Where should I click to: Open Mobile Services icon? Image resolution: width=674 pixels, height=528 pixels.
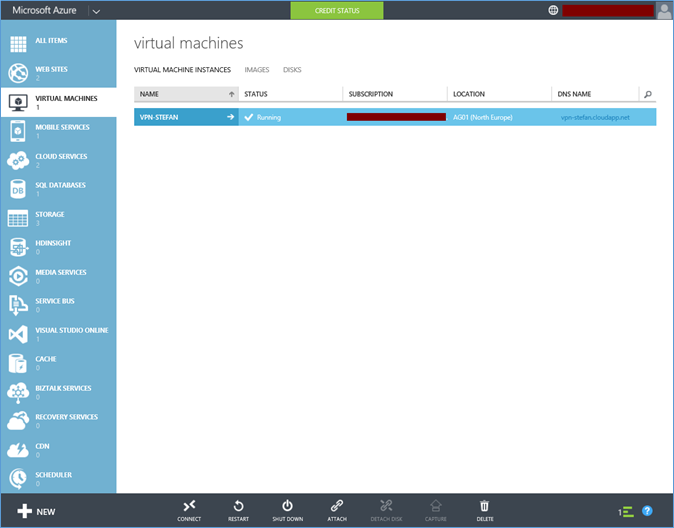[18, 131]
